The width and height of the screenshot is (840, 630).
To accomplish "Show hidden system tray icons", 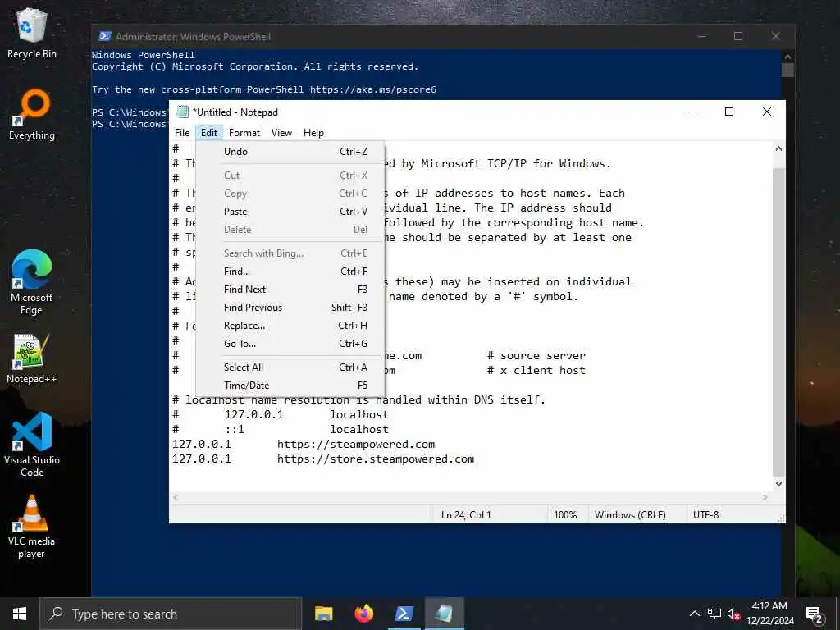I will click(694, 614).
